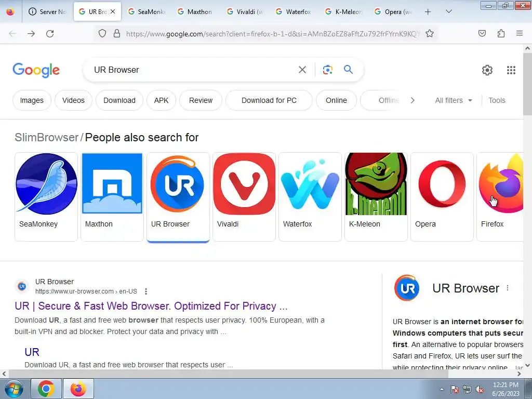Viewport: 532px width, 399px height.
Task: Open network status tray icon
Action: (x=467, y=389)
